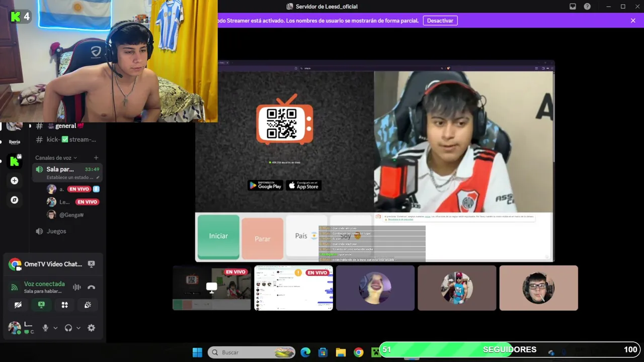
Task: Open the green K Kick server icon
Action: pos(15,161)
